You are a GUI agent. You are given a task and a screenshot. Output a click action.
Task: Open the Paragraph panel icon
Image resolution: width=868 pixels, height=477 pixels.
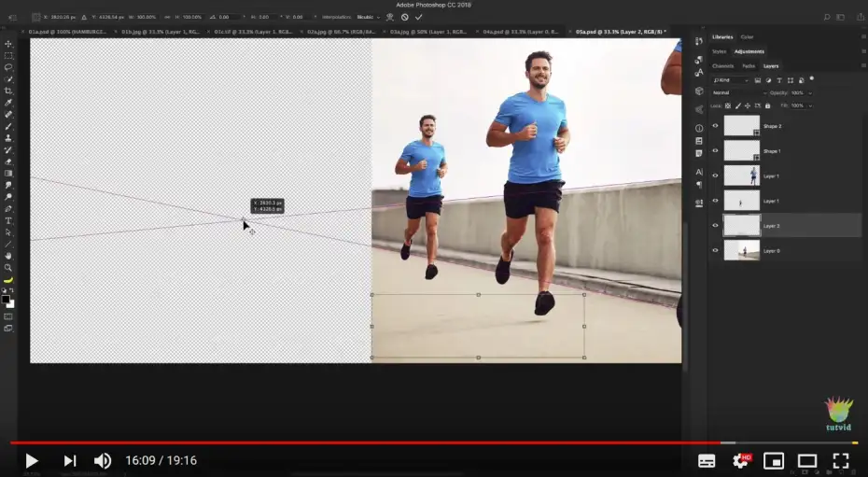pos(699,184)
